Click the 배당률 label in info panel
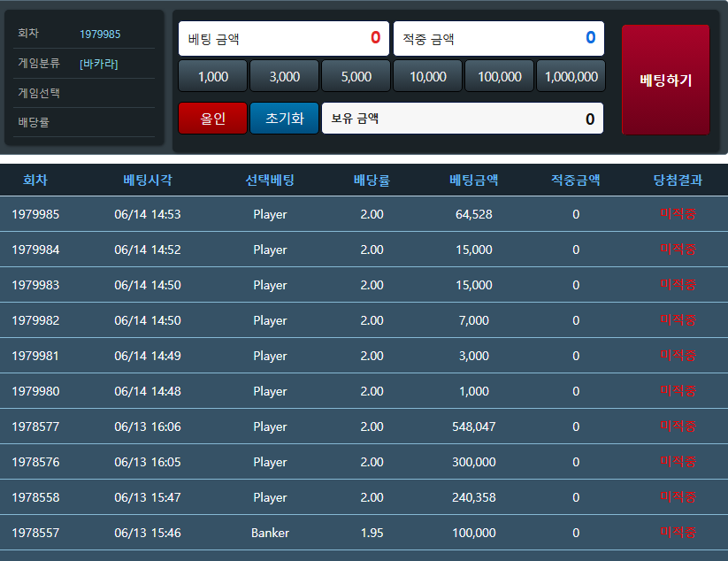The image size is (728, 561). tap(34, 122)
